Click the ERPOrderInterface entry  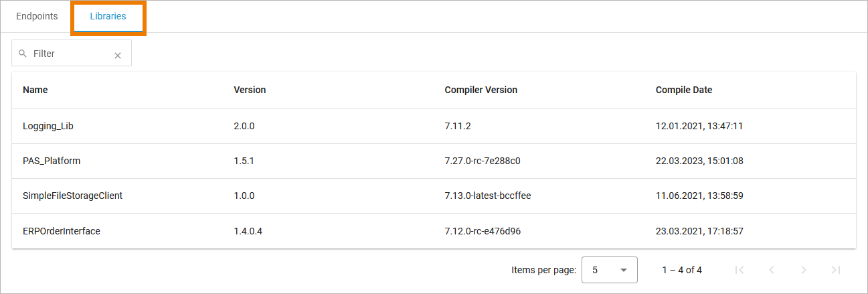pos(62,231)
